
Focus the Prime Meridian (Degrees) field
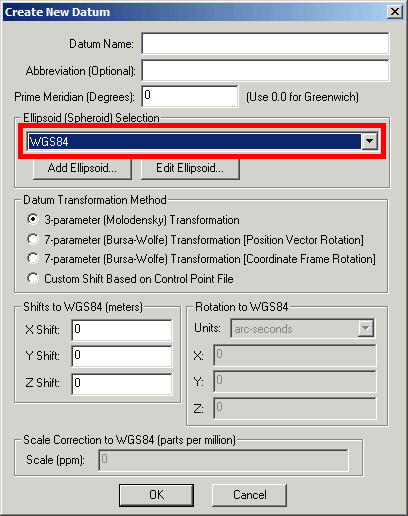coord(190,97)
